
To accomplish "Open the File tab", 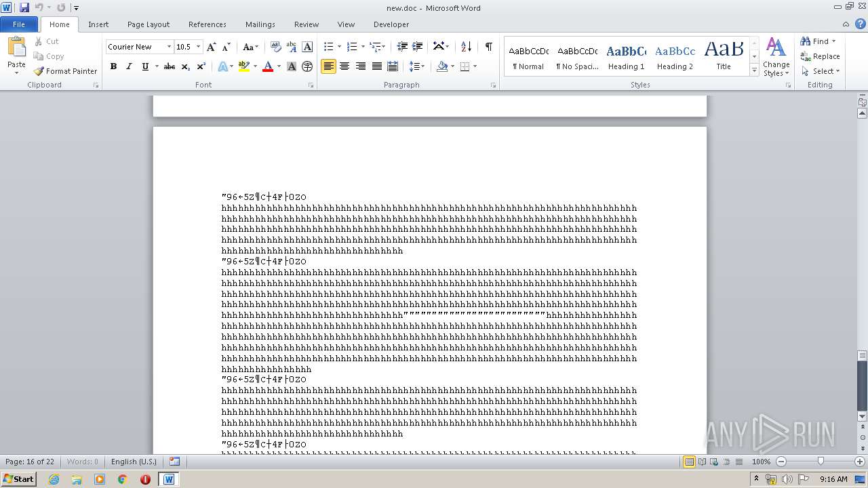I will 19,24.
